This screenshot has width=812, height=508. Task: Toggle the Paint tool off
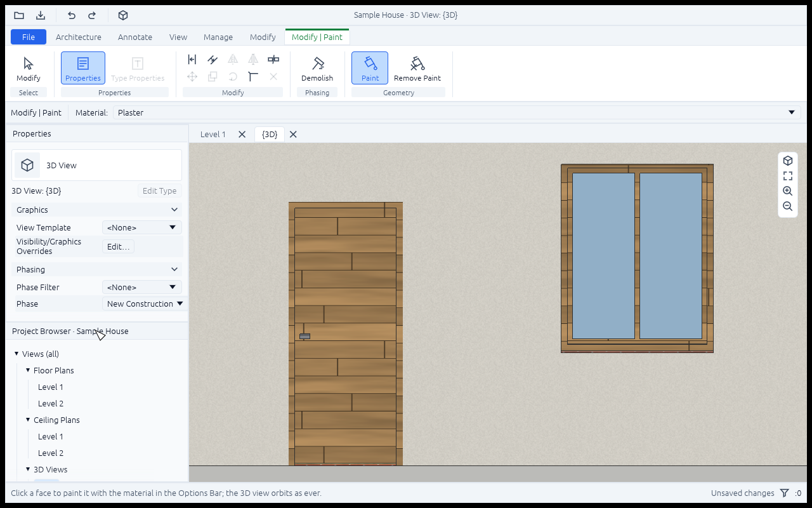(x=370, y=68)
